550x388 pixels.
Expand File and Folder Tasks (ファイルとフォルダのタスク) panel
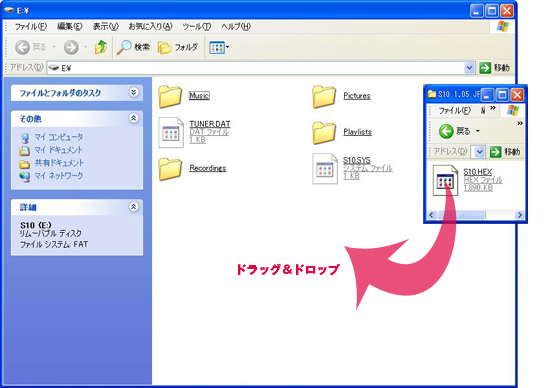[x=133, y=92]
